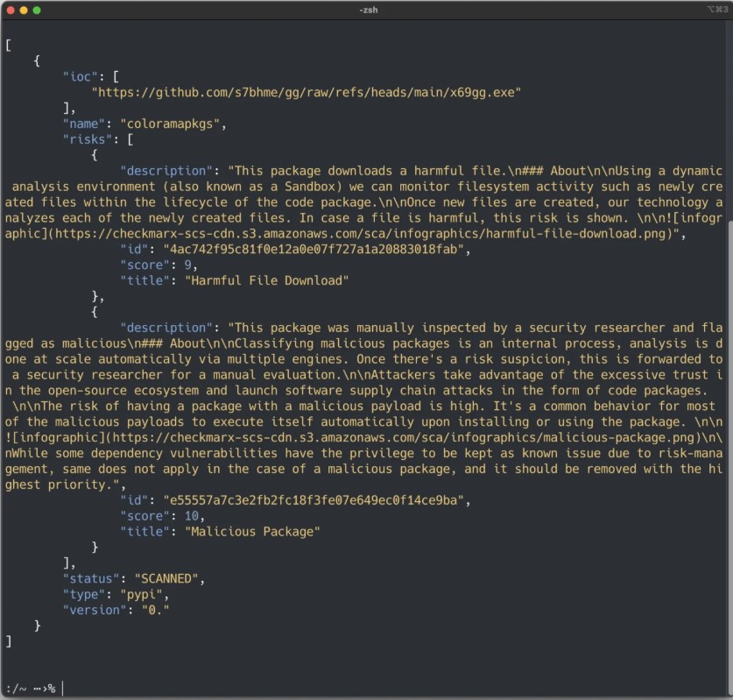Click the red close window button
The height and width of the screenshot is (700, 733).
tap(11, 10)
